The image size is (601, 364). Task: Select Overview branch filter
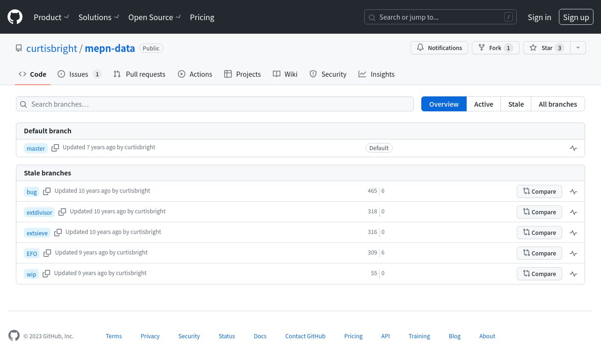[x=444, y=104]
